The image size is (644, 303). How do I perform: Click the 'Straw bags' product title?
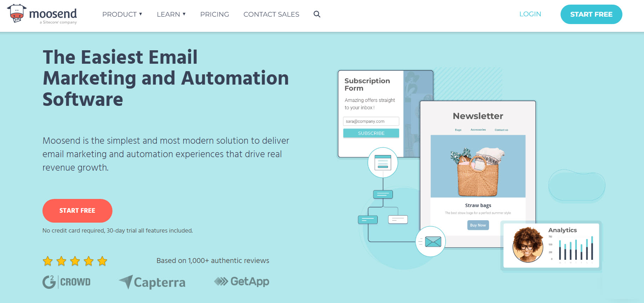(x=478, y=205)
